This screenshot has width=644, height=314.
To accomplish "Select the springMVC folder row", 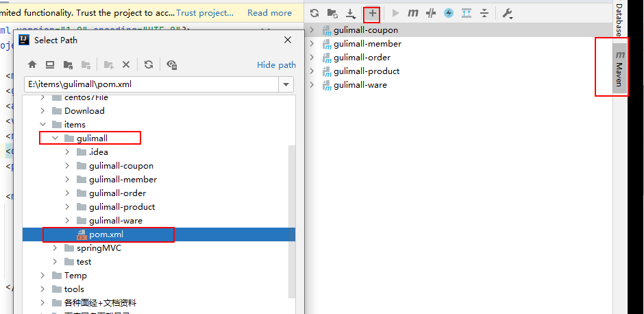I will click(x=159, y=247).
